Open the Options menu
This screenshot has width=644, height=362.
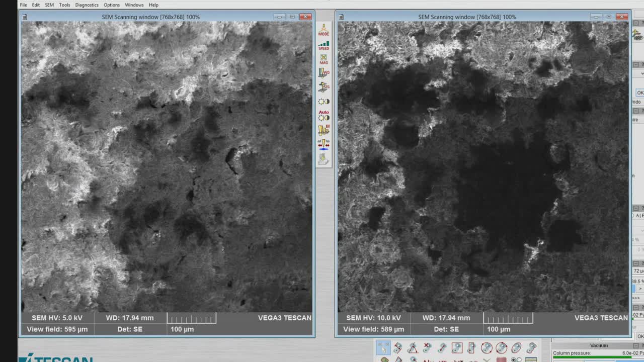click(x=112, y=5)
